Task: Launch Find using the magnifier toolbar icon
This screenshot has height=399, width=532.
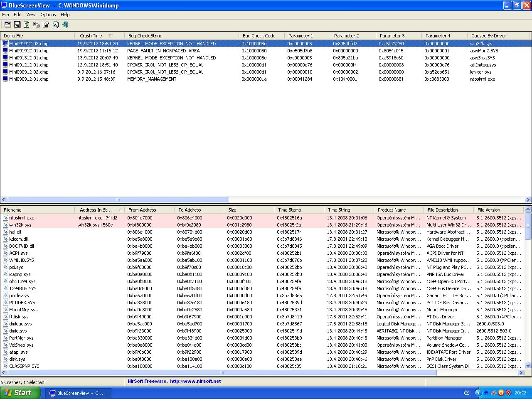Action: 56,25
